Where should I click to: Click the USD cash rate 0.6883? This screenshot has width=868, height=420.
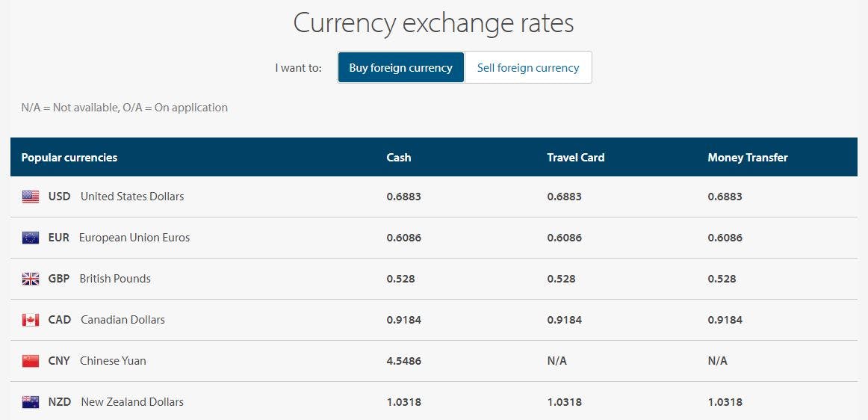403,197
